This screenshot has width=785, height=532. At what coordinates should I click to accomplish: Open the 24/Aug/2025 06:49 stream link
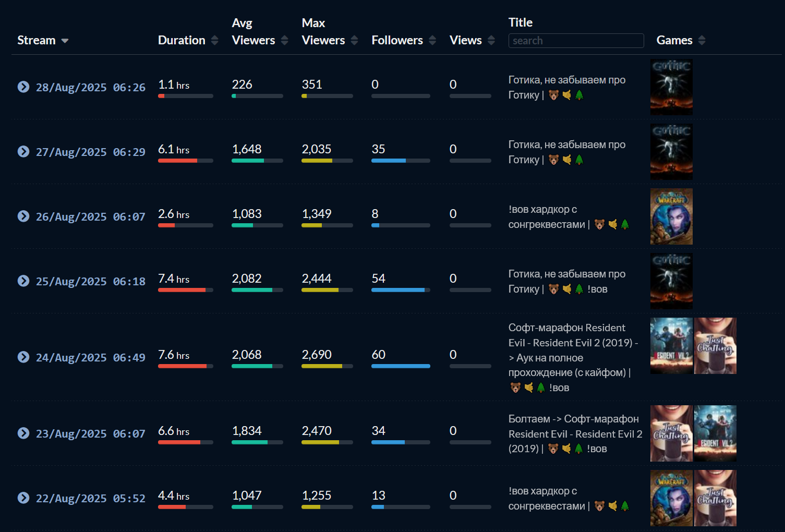coord(90,357)
